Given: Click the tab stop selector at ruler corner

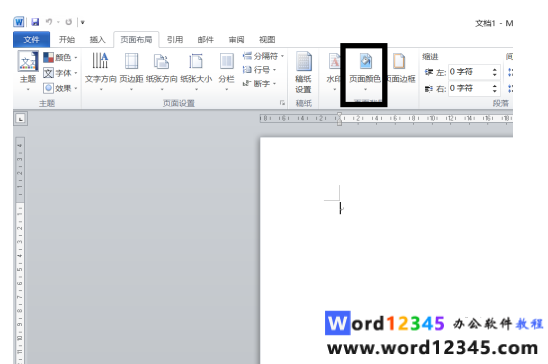Looking at the screenshot, I should [x=21, y=119].
